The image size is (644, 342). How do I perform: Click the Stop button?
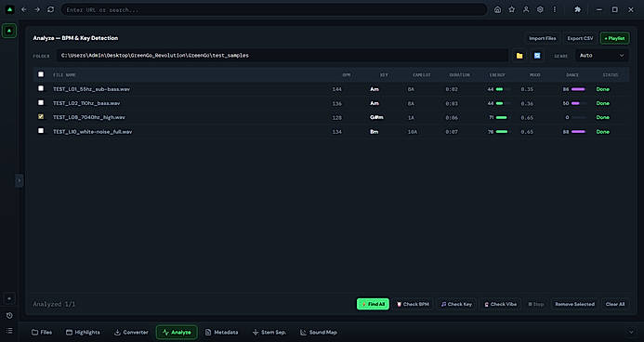pyautogui.click(x=536, y=304)
